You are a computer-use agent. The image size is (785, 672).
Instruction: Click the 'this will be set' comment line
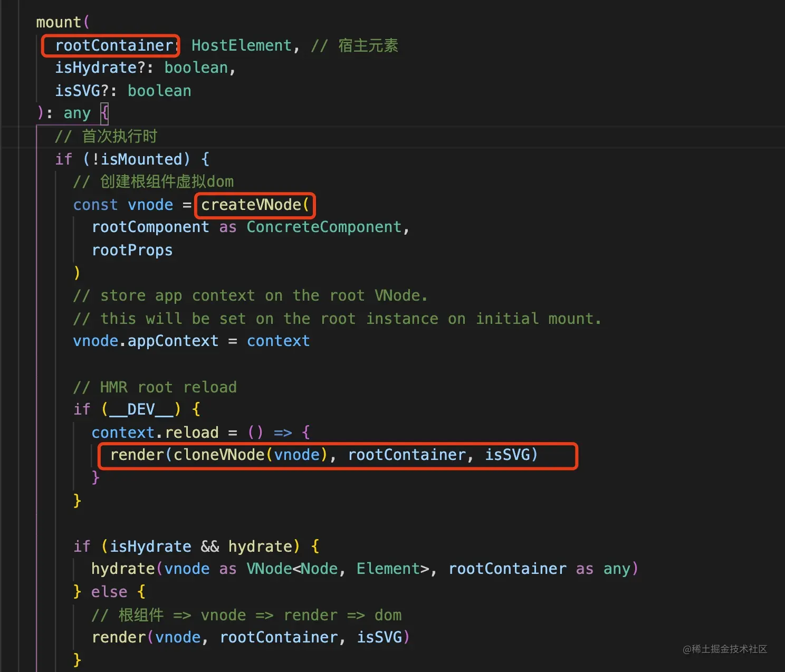(338, 319)
